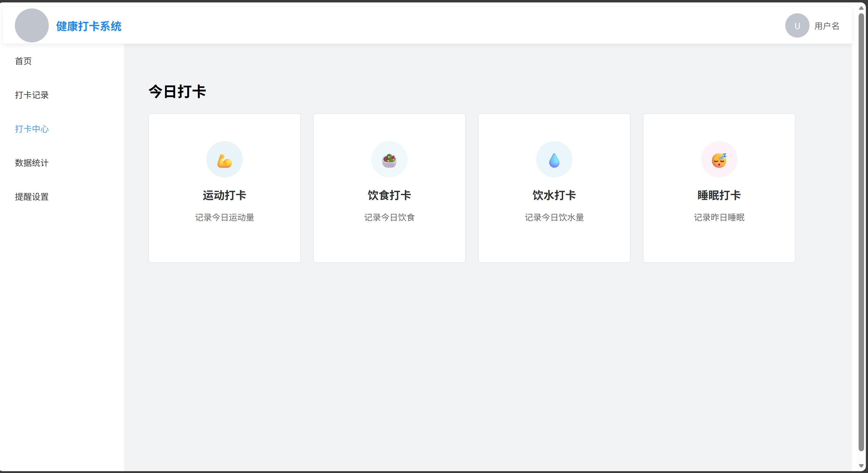Click the 运动打卡 card title

[x=224, y=195]
